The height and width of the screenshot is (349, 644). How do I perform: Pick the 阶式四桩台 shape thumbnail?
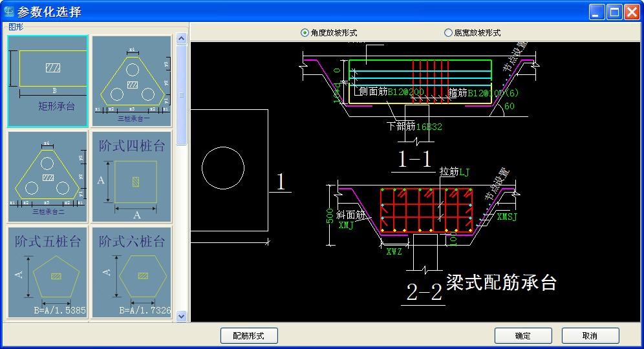132,176
